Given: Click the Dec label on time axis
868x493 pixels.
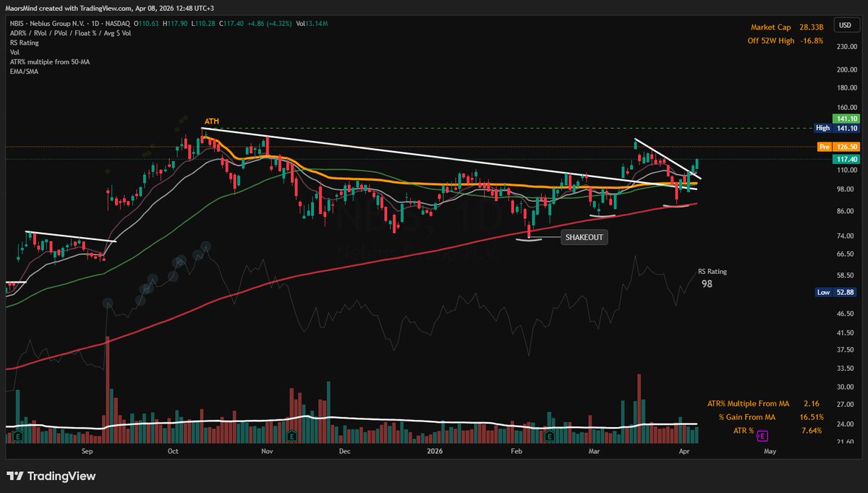Looking at the screenshot, I should 344,452.
